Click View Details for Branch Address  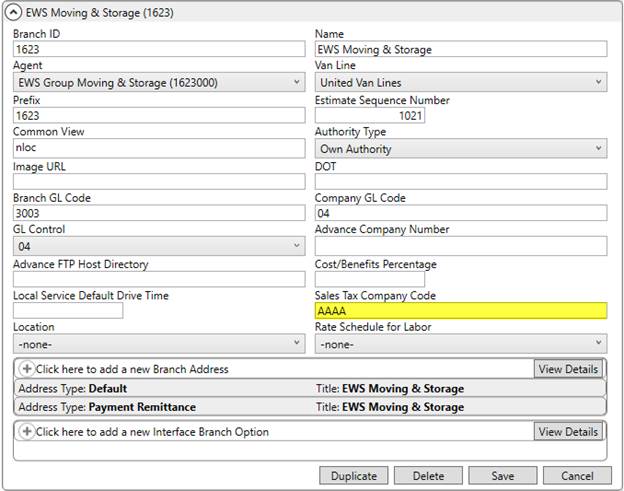tap(567, 369)
